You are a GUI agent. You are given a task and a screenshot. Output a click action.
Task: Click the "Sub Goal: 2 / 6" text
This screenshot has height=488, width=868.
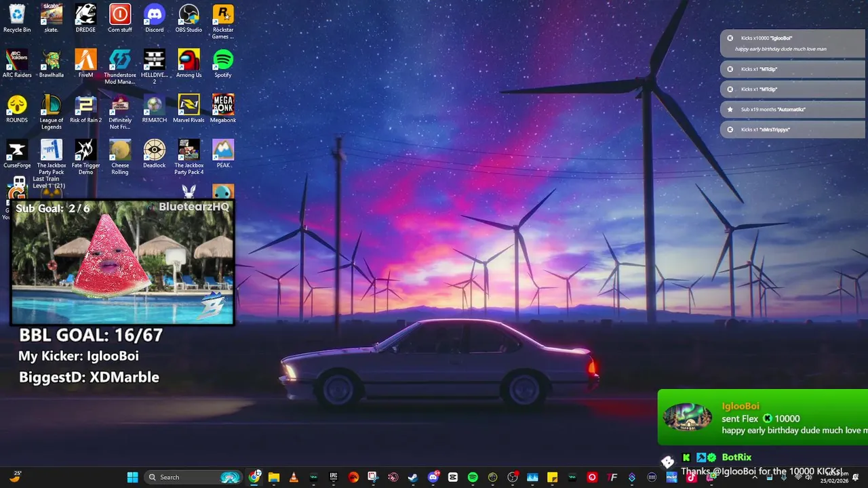pyautogui.click(x=52, y=208)
